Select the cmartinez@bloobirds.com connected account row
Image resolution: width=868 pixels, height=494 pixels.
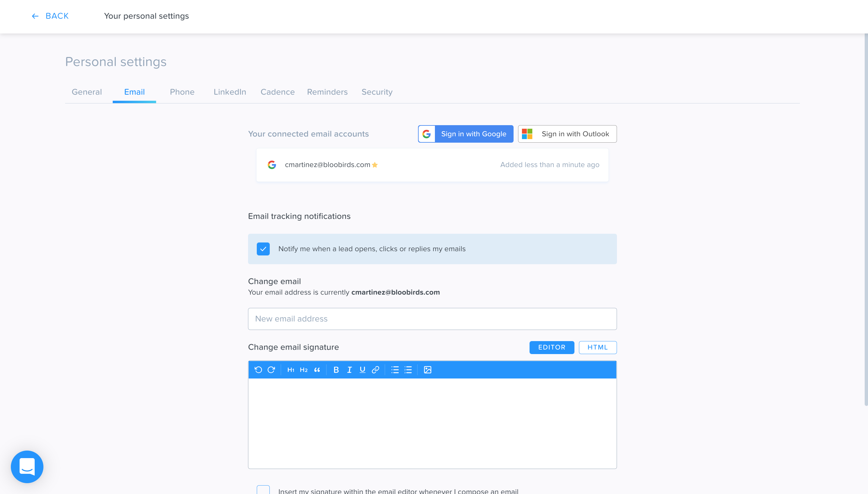point(432,165)
